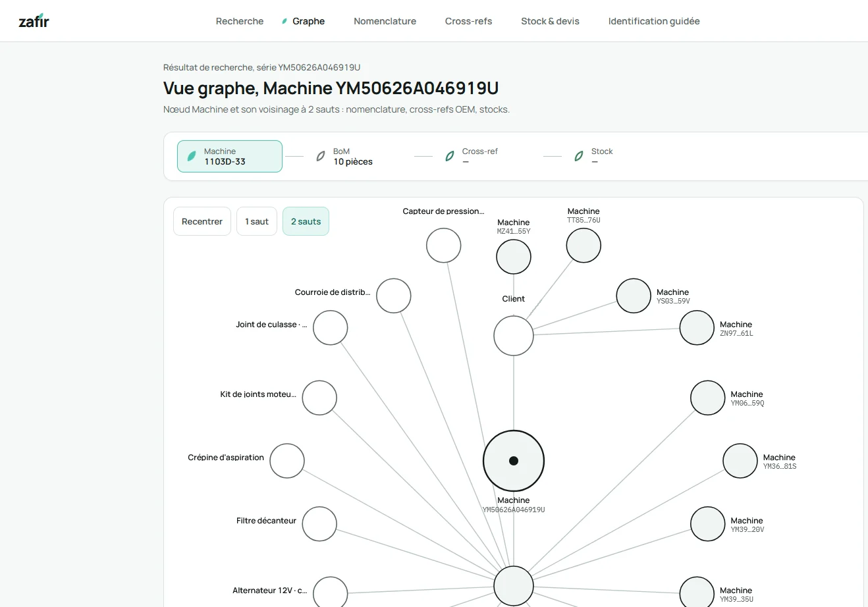Click the zafir logo
Viewport: 868px width, 607px height.
[x=34, y=21]
